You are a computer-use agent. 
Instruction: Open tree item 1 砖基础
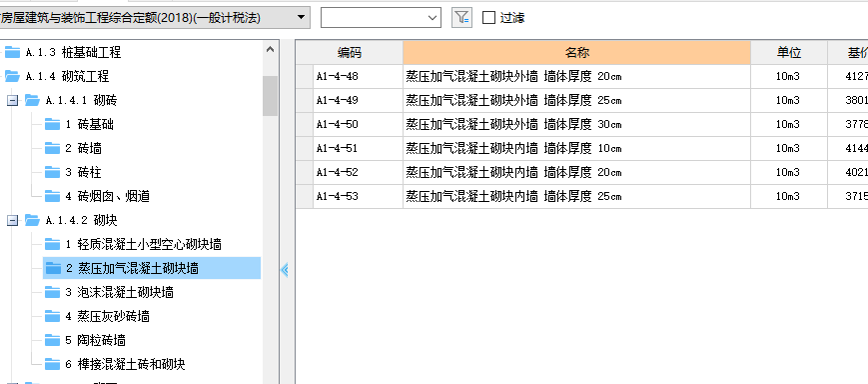click(89, 125)
